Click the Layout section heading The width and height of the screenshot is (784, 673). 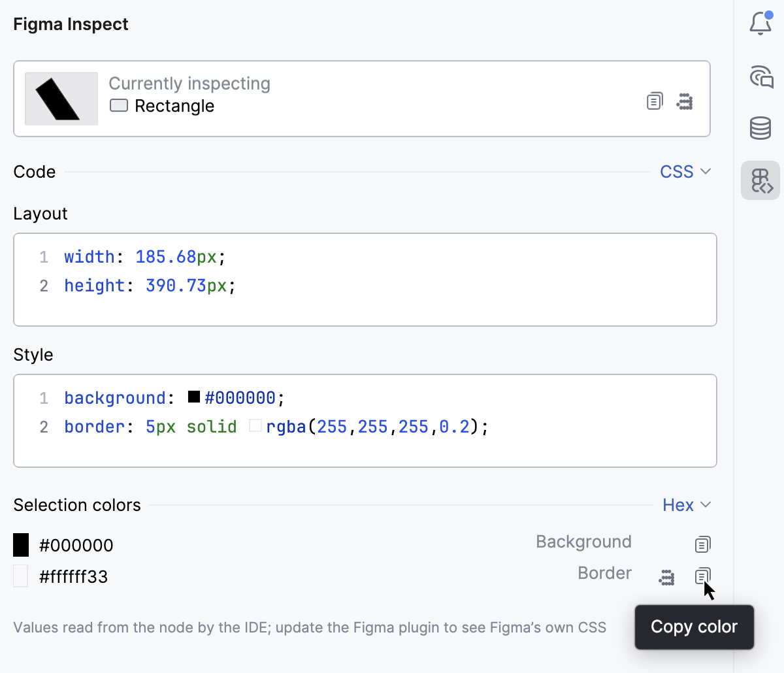(x=41, y=214)
